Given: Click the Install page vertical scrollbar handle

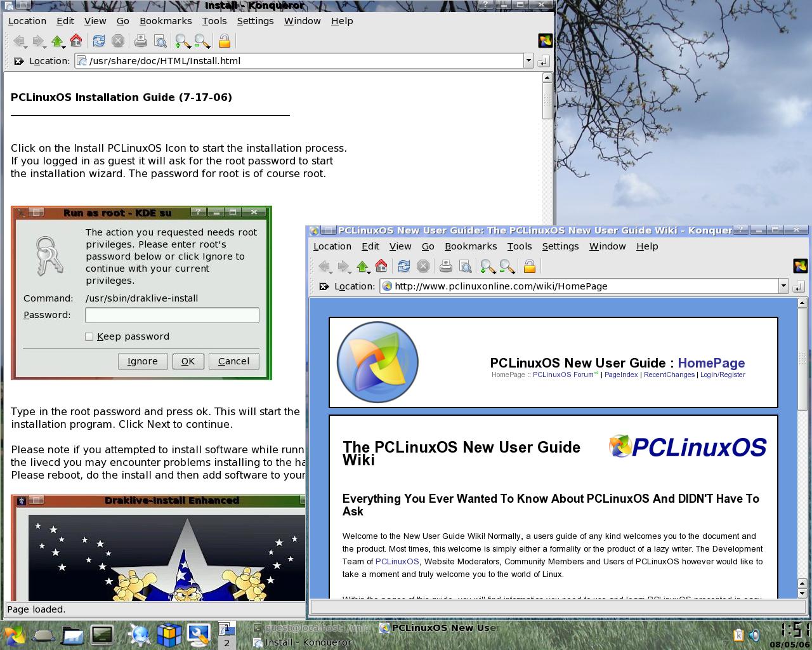Looking at the screenshot, I should (547, 100).
